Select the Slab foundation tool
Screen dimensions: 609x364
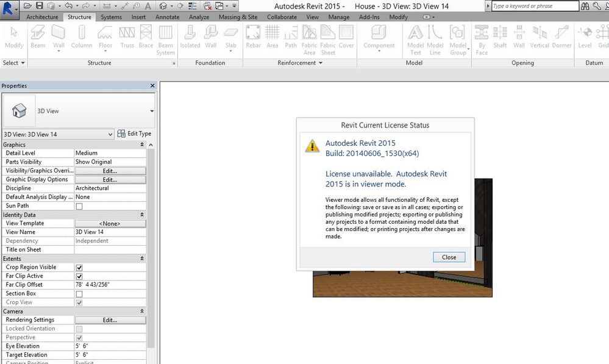click(230, 38)
